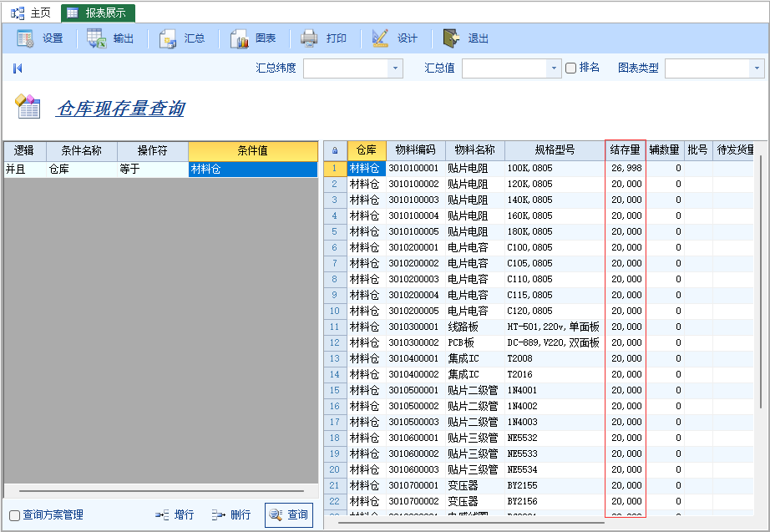Screen dimensions: 770x532
Task: Click the 规格型号 column header
Action: click(x=555, y=149)
